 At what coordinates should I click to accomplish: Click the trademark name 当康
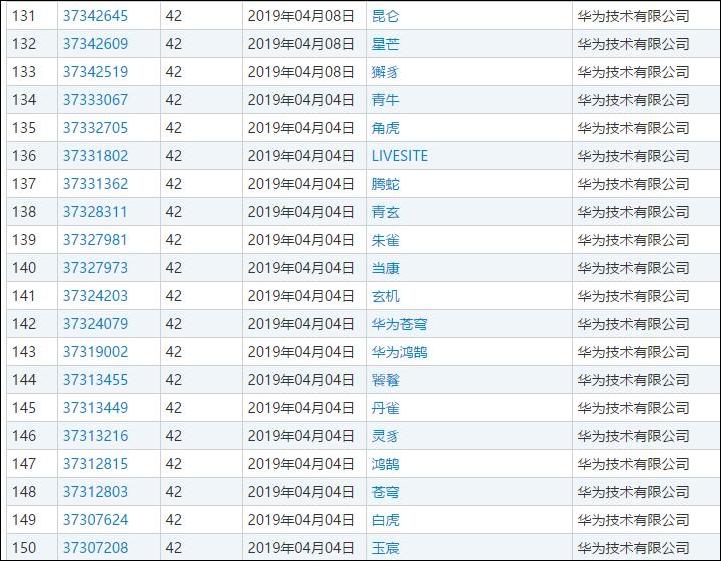[x=385, y=268]
